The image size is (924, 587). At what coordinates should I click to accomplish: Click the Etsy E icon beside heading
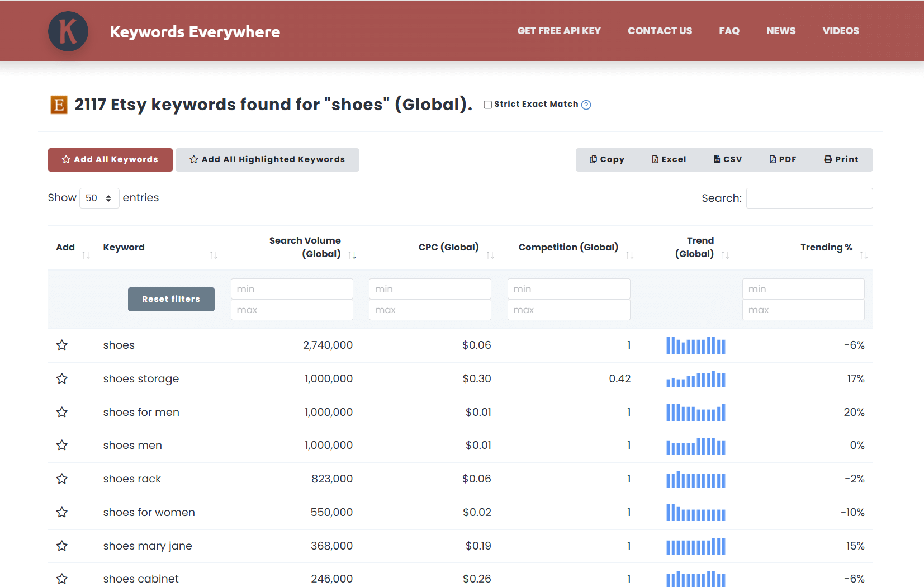(59, 105)
